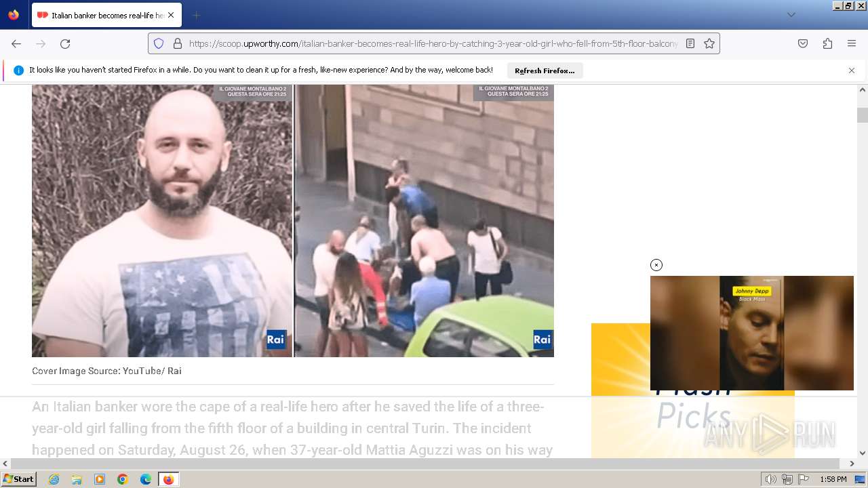This screenshot has height=488, width=868.
Task: Click the street rescue scene photo
Action: click(x=425, y=220)
